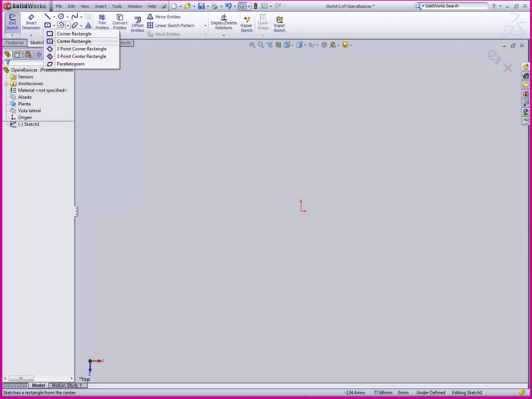Click the Repair Sketch icon
The image size is (532, 399).
point(247,24)
